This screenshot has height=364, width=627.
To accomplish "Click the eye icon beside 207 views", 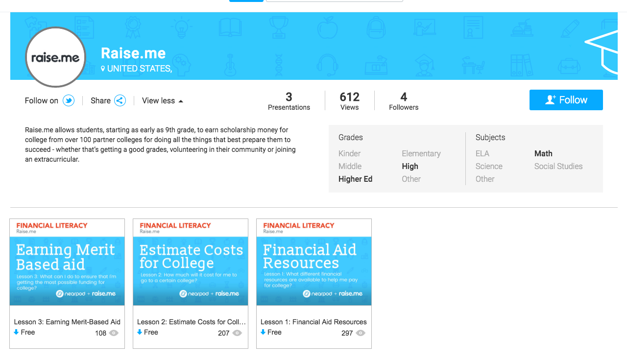I will coord(237,333).
